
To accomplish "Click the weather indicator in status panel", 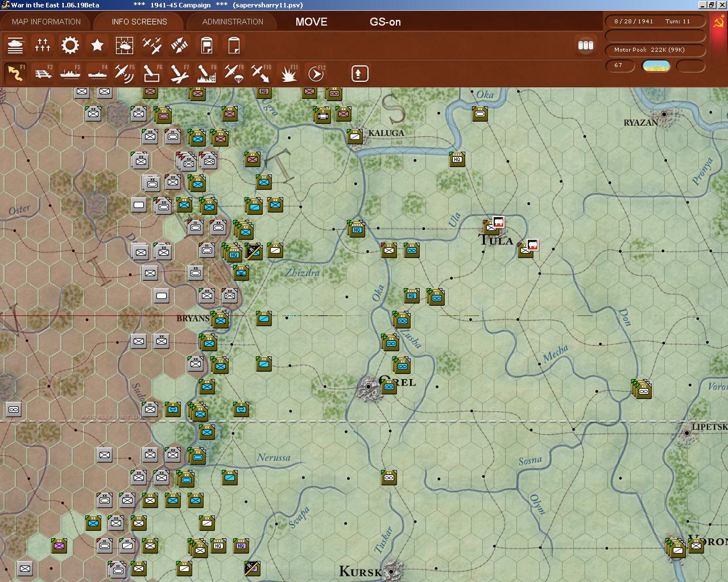I will 656,65.
